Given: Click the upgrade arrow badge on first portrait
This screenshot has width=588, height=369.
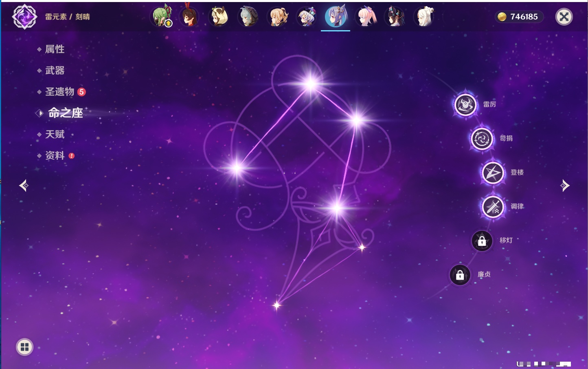Looking at the screenshot, I should pyautogui.click(x=169, y=24).
